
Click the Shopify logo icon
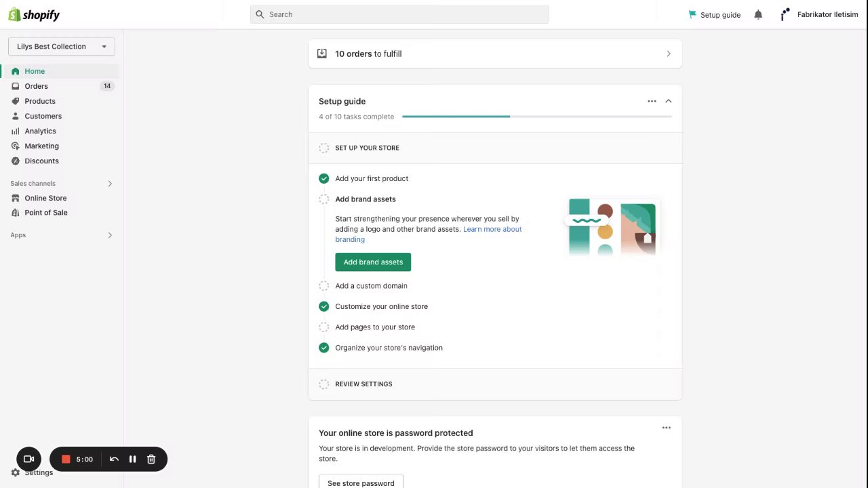15,14
